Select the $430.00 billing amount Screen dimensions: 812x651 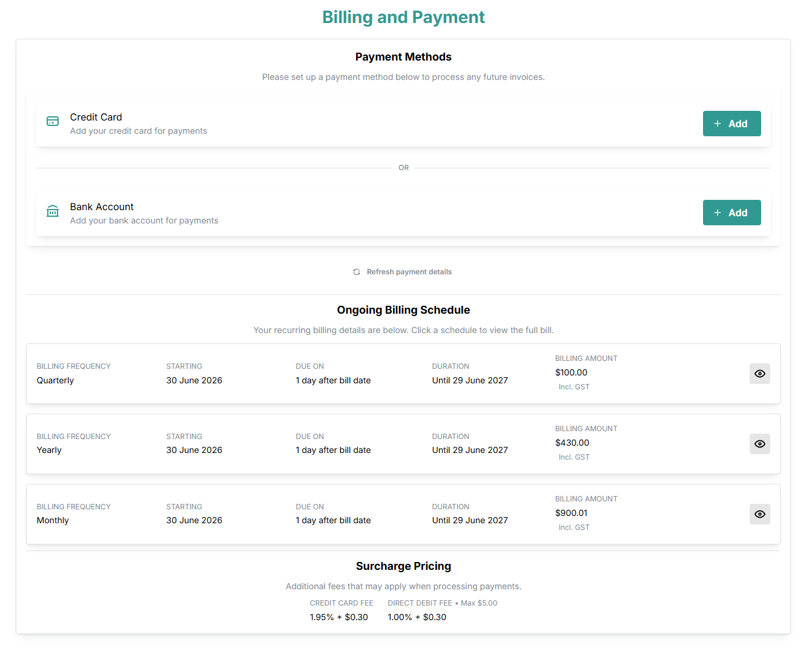(572, 443)
